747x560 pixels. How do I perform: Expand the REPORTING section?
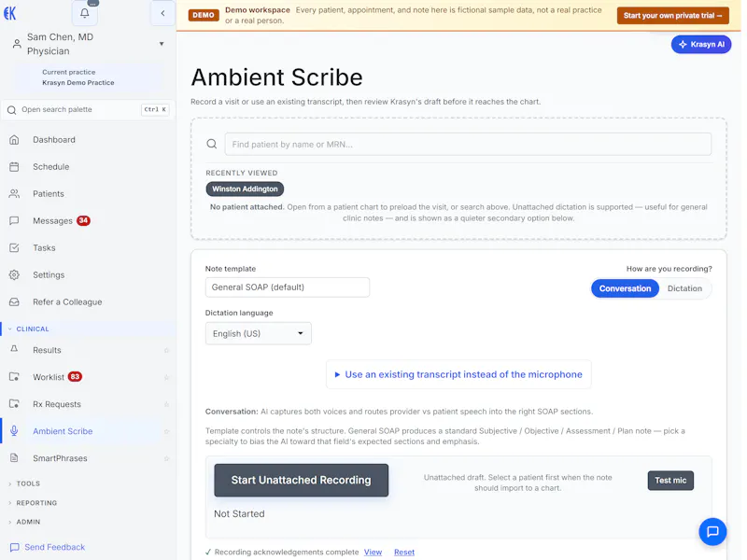pyautogui.click(x=33, y=503)
